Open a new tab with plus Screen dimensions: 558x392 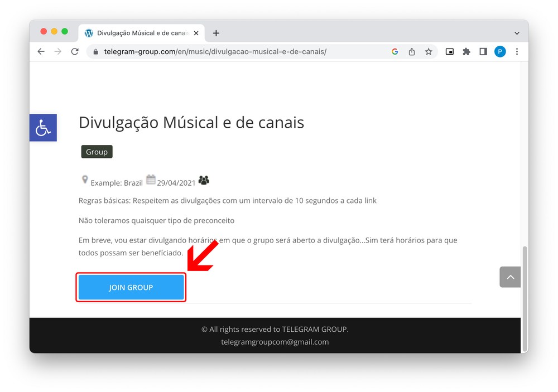[x=216, y=33]
